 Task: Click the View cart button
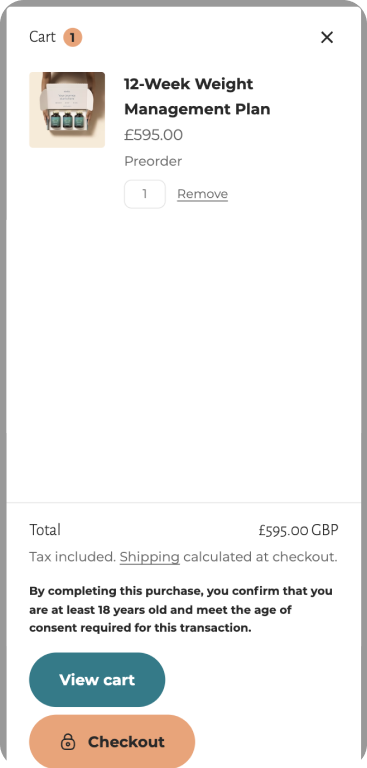tap(97, 679)
